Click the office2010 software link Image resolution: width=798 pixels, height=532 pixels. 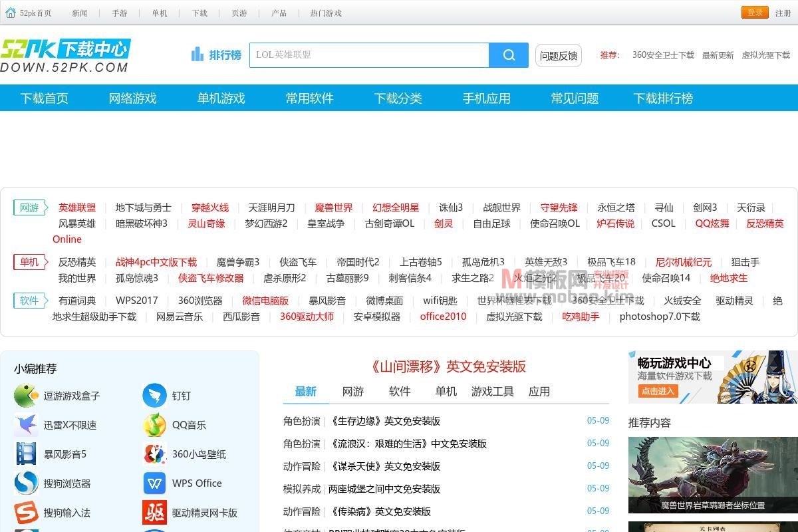(x=443, y=317)
